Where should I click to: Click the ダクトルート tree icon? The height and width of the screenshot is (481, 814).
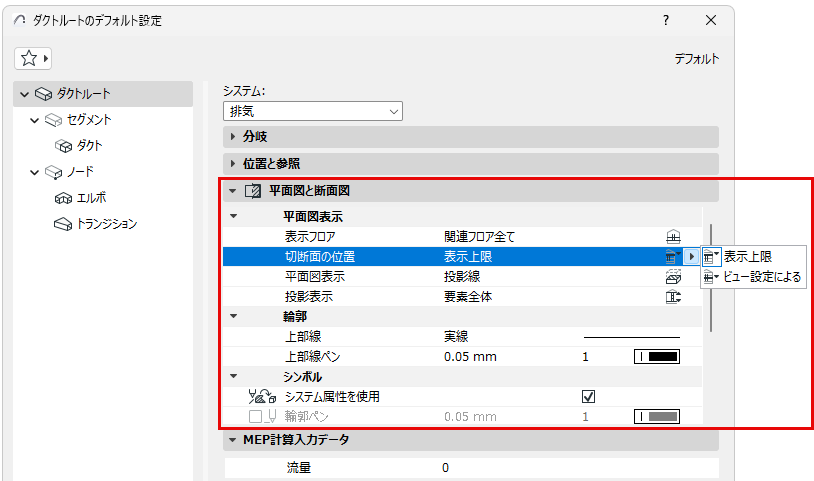(x=44, y=94)
